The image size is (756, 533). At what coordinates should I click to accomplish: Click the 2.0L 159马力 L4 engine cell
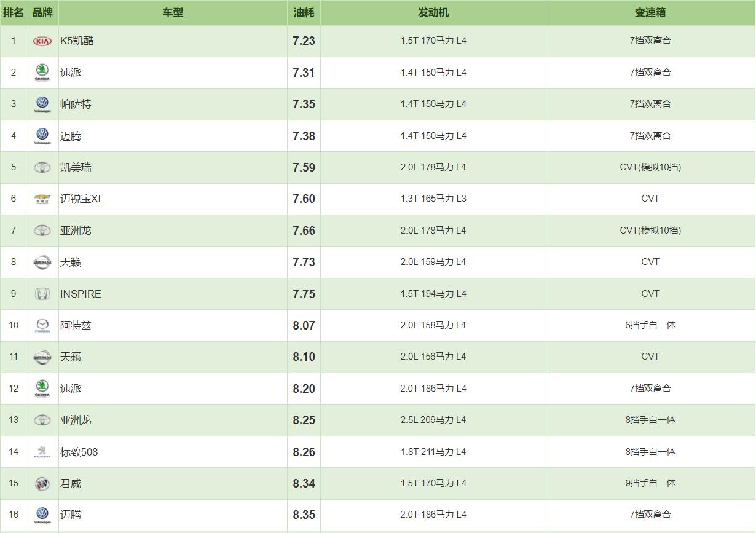(433, 262)
